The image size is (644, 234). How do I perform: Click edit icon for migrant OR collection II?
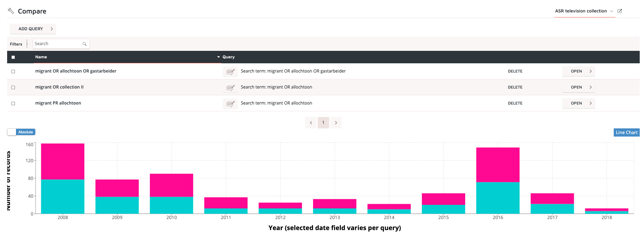[230, 87]
